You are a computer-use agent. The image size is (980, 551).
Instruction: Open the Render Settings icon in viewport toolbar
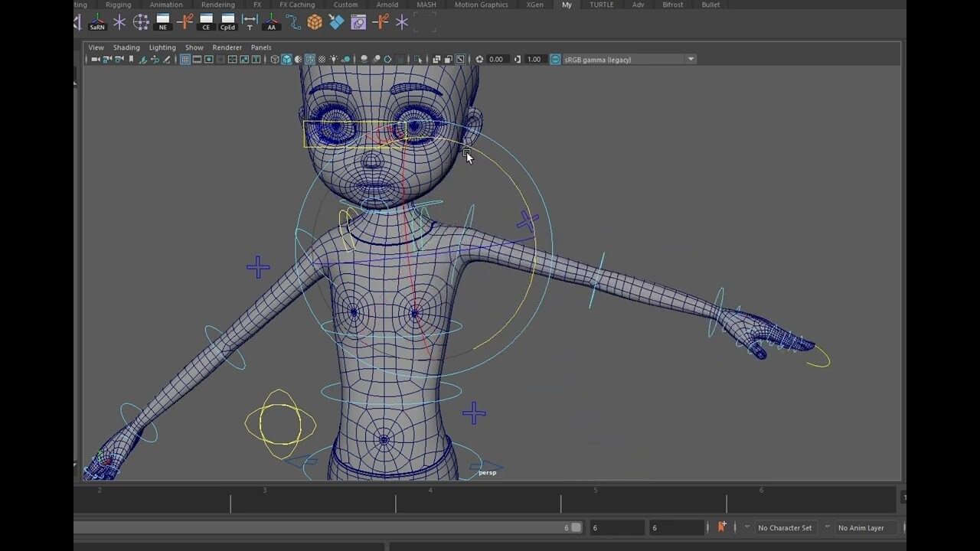pyautogui.click(x=460, y=59)
